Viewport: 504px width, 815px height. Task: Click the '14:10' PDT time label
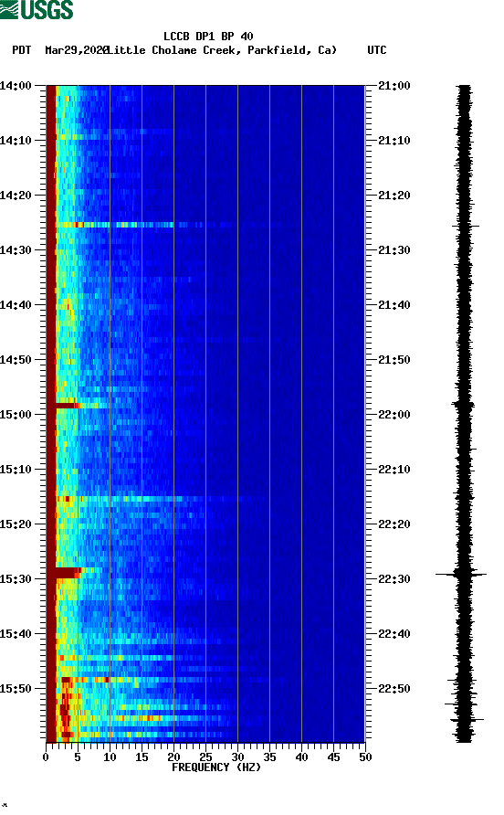16,141
